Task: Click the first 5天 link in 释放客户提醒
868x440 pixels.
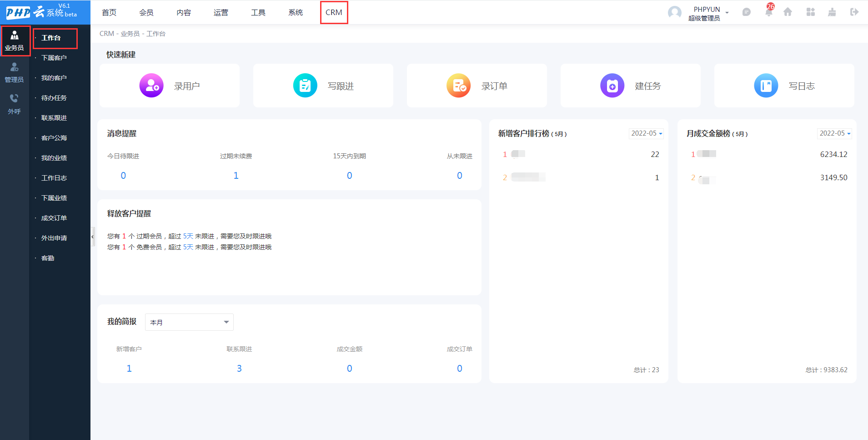Action: (x=188, y=236)
